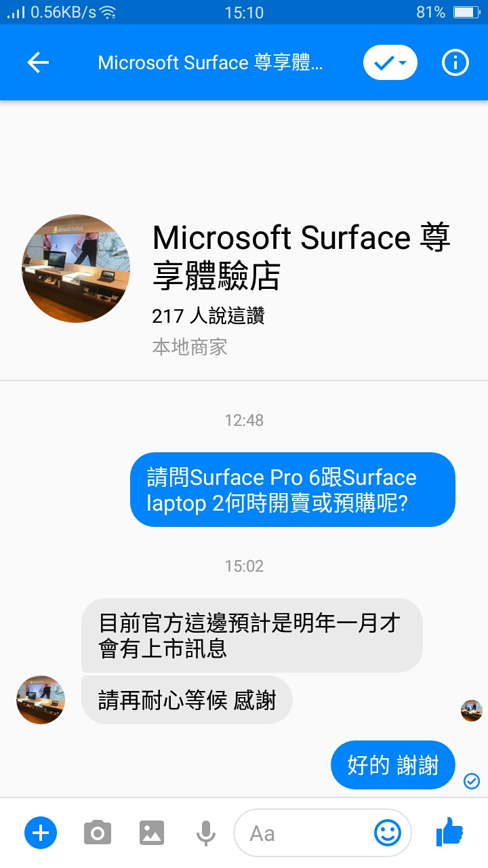Tap the conversation title in header
Screen dimensions: 488x868
pos(211,62)
